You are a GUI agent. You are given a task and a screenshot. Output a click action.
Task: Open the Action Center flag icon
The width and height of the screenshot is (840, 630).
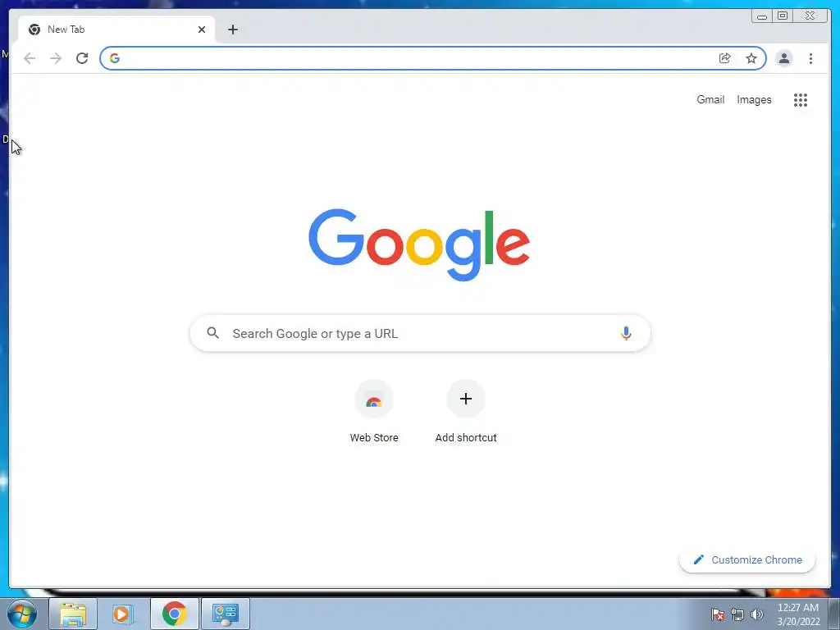[x=718, y=614]
